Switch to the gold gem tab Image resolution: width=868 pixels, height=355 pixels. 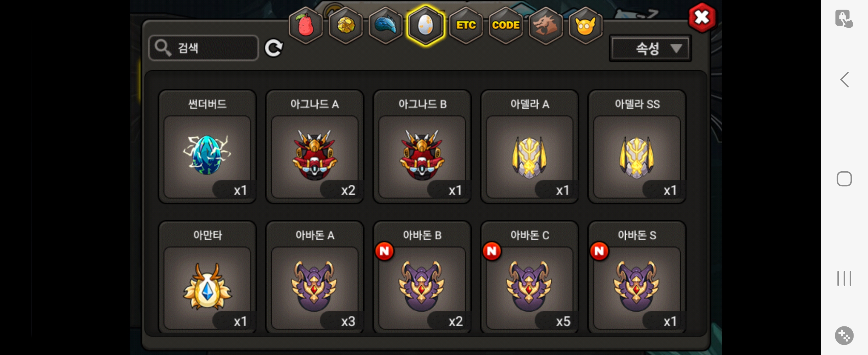(x=345, y=26)
